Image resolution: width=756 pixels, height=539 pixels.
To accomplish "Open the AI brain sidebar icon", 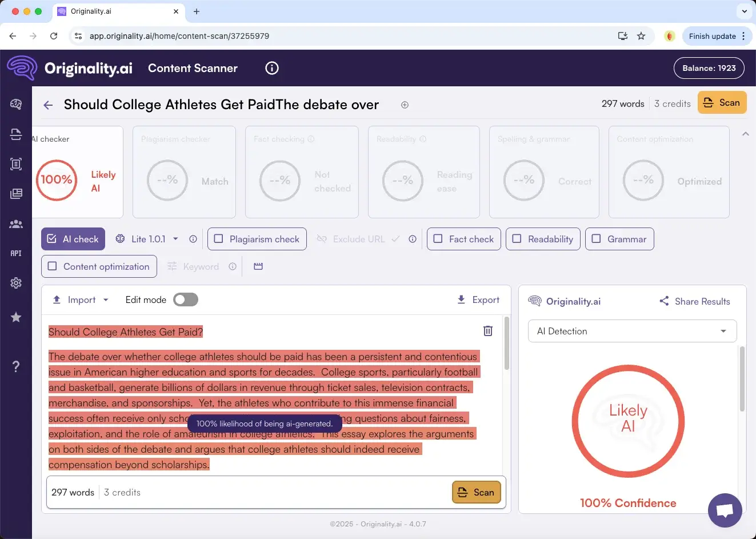I will (x=16, y=104).
